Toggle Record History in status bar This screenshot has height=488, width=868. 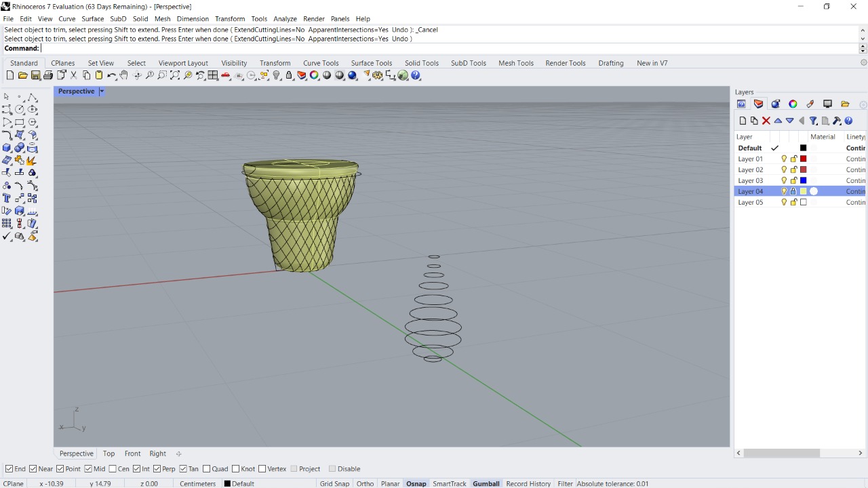pyautogui.click(x=528, y=483)
